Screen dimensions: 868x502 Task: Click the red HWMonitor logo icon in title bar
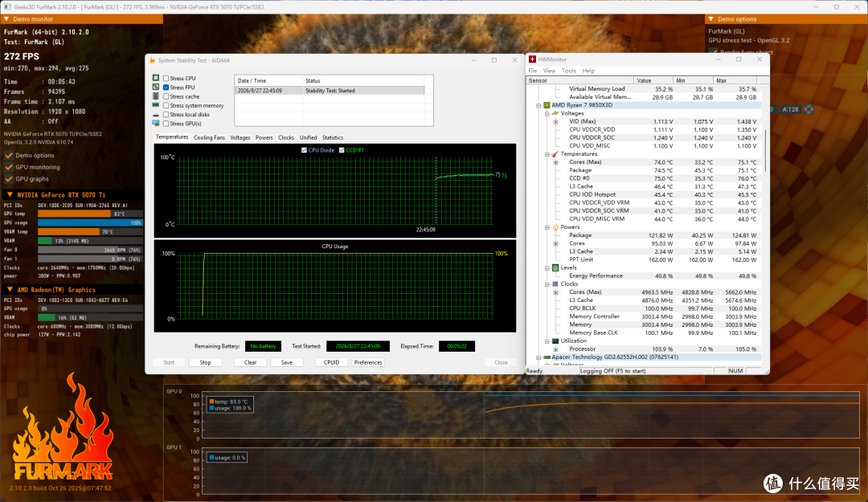point(532,59)
